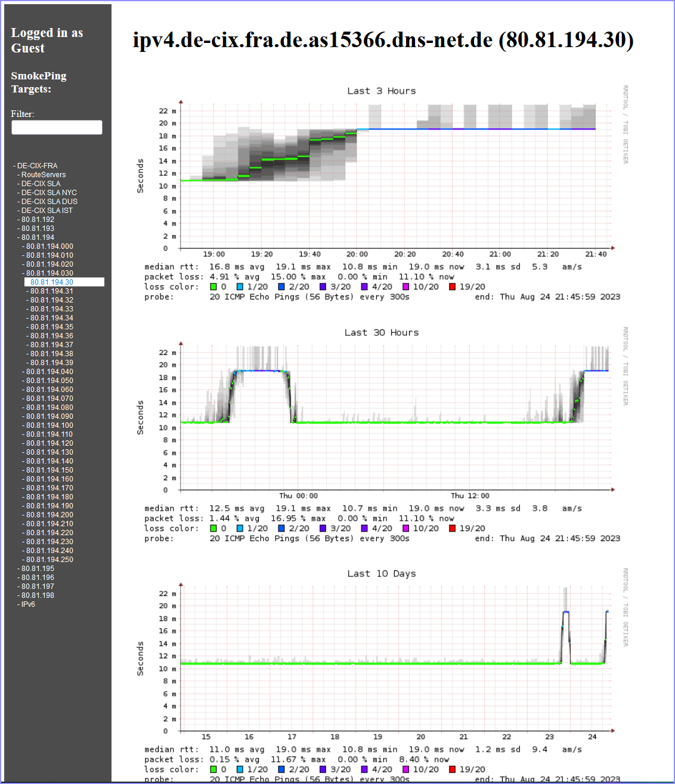675x784 pixels.
Task: Click red 19/20 swatch in 30-hour legend
Action: [x=452, y=528]
